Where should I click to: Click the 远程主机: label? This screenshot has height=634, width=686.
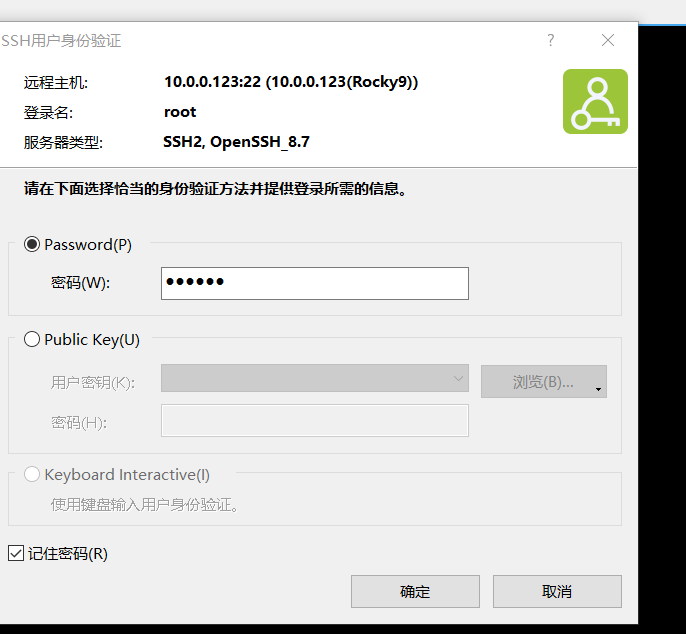click(56, 82)
